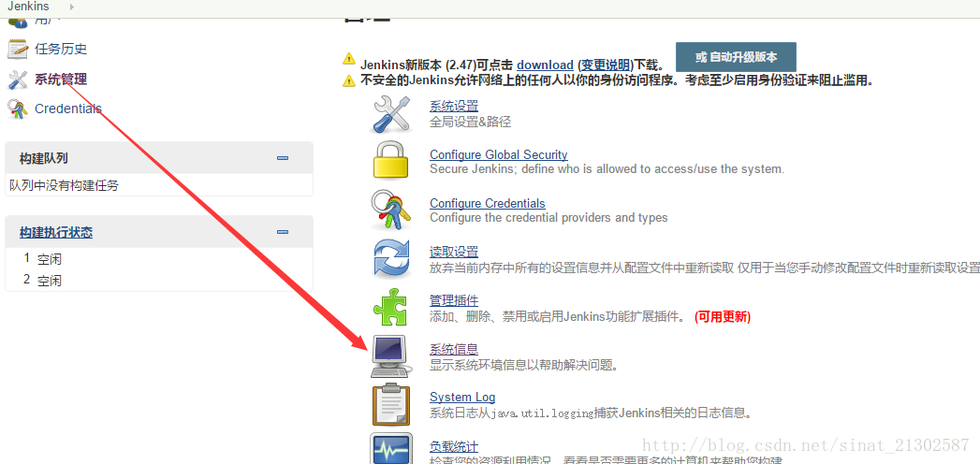Click the Configure Credentials keys icon

pos(391,210)
